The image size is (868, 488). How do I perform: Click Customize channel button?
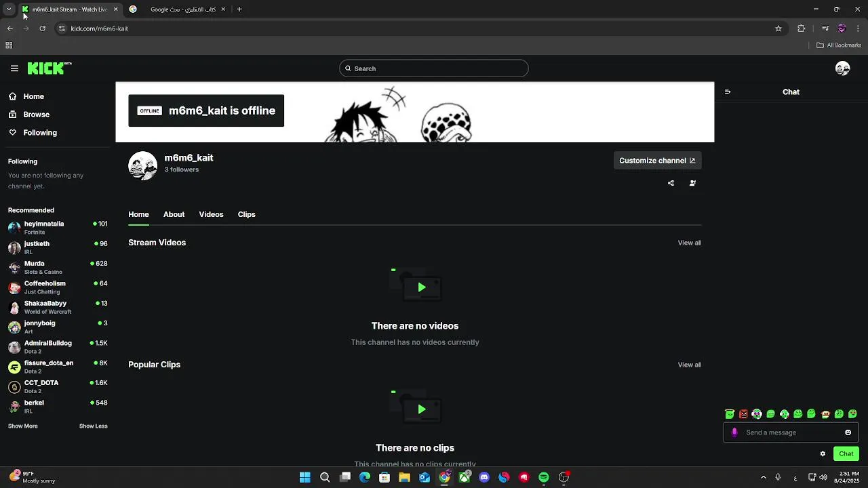pyautogui.click(x=657, y=161)
